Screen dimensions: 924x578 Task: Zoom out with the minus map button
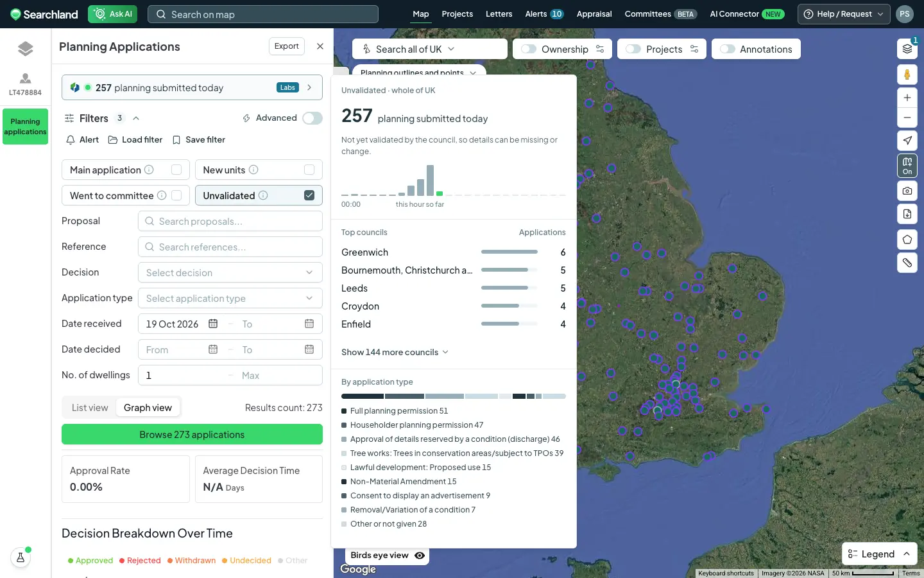coord(907,118)
